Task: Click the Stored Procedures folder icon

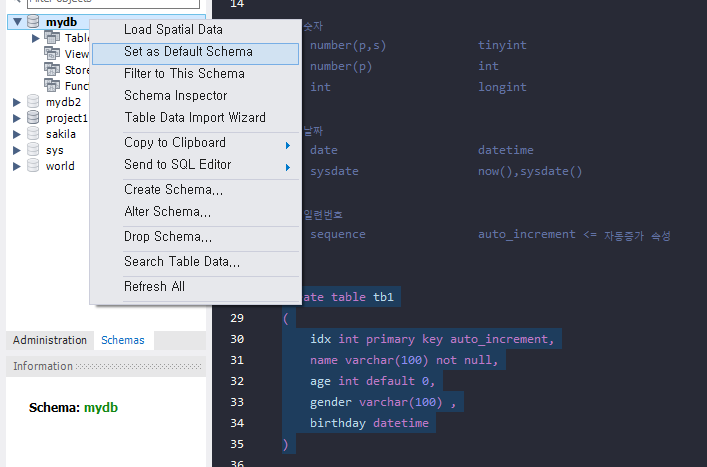Action: coord(52,69)
